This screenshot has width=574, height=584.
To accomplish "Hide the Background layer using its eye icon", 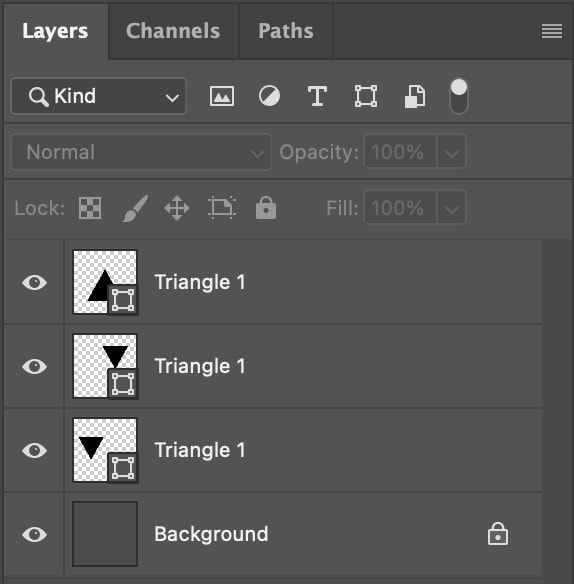I will [35, 534].
